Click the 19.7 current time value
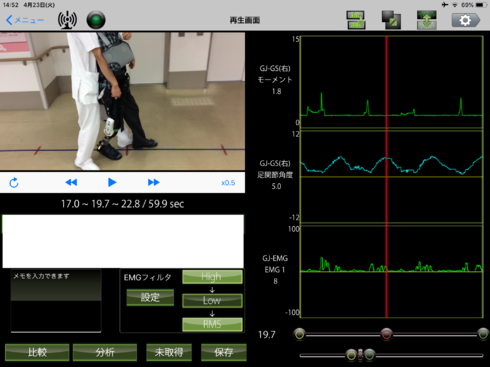This screenshot has width=490, height=367. pyautogui.click(x=267, y=335)
